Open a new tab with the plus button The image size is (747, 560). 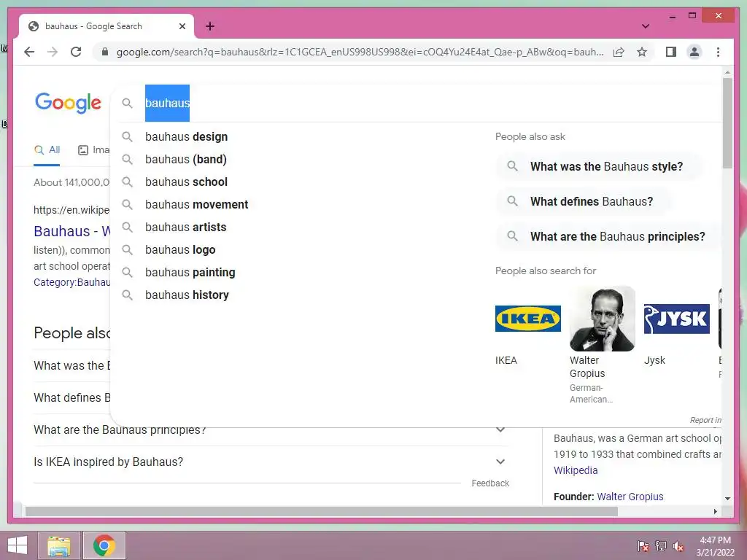210,26
